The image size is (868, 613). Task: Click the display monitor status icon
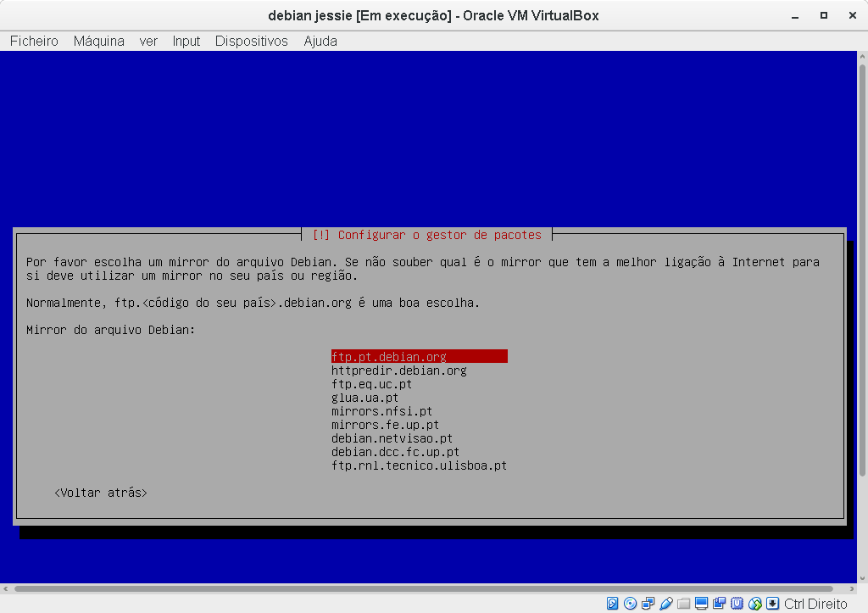pyautogui.click(x=701, y=604)
